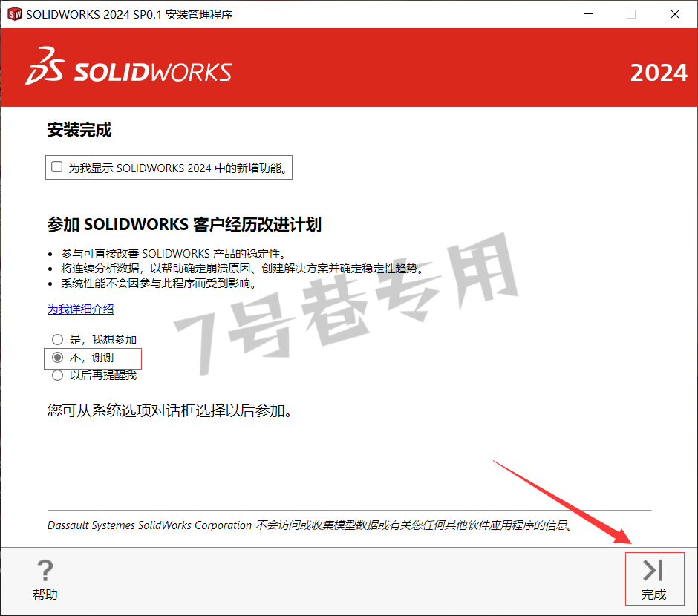
Task: Click '参加 SOLIDWORKS 客户经历改进计划' heading
Action: click(184, 225)
